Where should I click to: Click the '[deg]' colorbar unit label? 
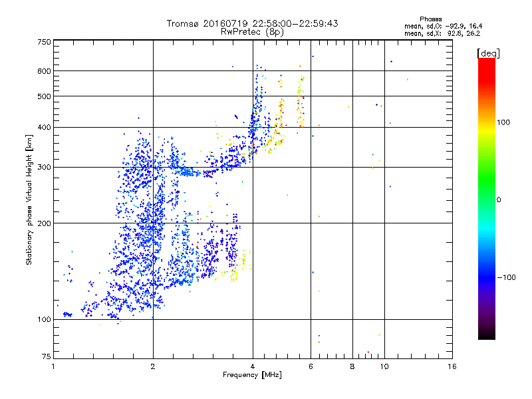488,53
